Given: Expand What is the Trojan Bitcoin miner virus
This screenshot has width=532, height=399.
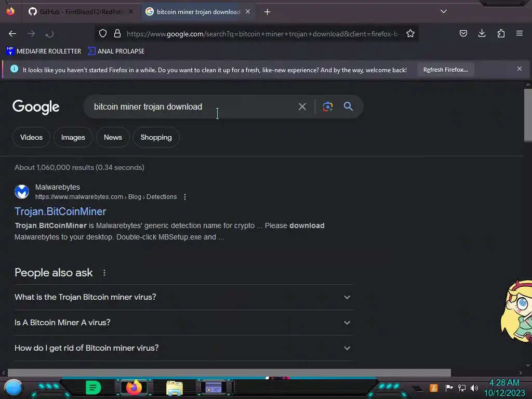Looking at the screenshot, I should coord(183,297).
